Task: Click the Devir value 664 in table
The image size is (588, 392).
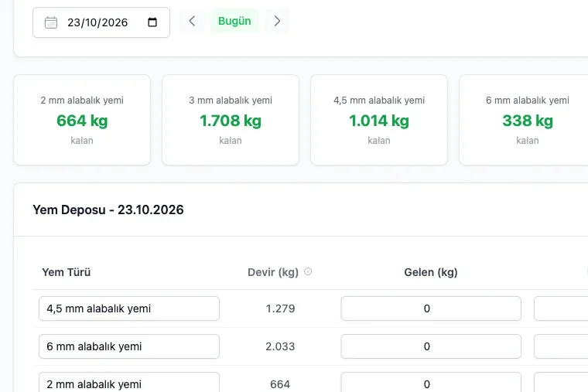Action: tap(280, 384)
